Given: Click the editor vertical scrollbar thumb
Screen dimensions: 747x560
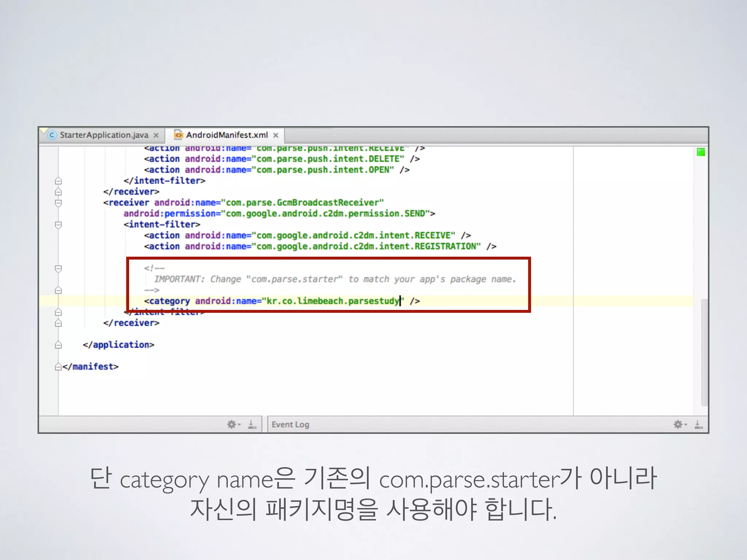Looking at the screenshot, I should coord(704,352).
